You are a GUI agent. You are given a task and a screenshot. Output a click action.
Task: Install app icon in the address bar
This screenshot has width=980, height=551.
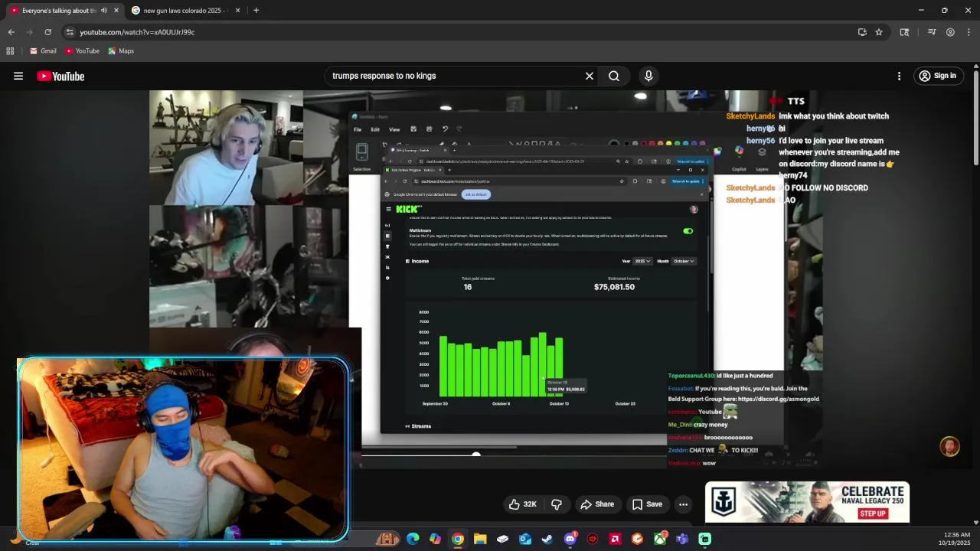[862, 32]
